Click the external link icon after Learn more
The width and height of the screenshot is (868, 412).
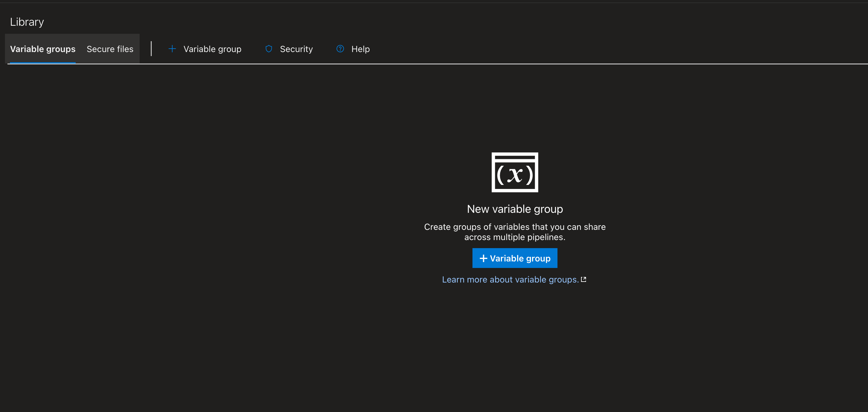tap(584, 279)
